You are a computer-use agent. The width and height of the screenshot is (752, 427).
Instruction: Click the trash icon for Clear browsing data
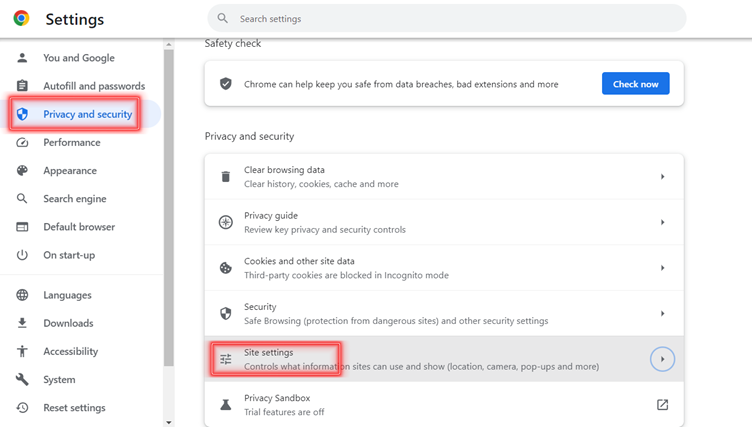click(x=225, y=177)
